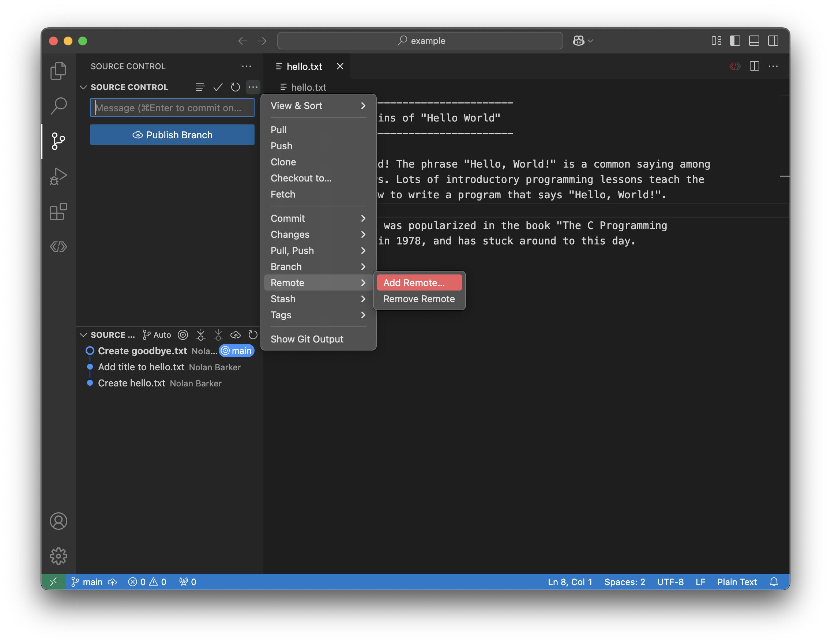Screen dimensions: 831x644
Task: Choose Remove Remote in submenu
Action: click(x=419, y=299)
